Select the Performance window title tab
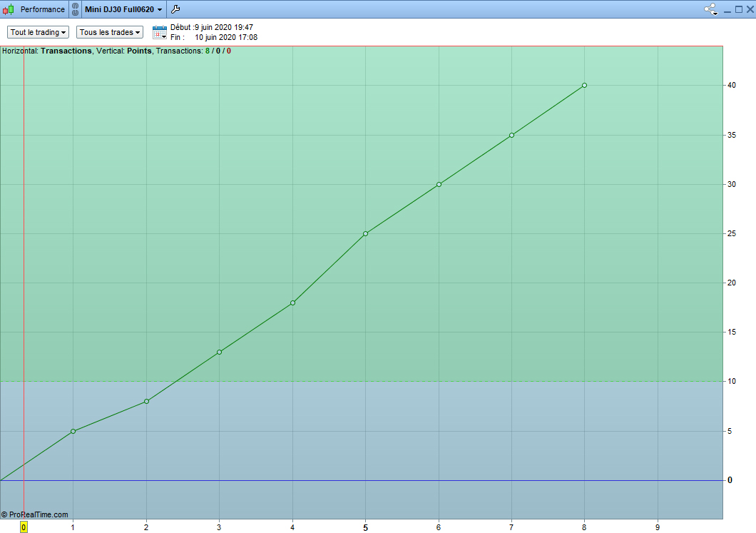Viewport: 756px width, 533px height. (42, 9)
